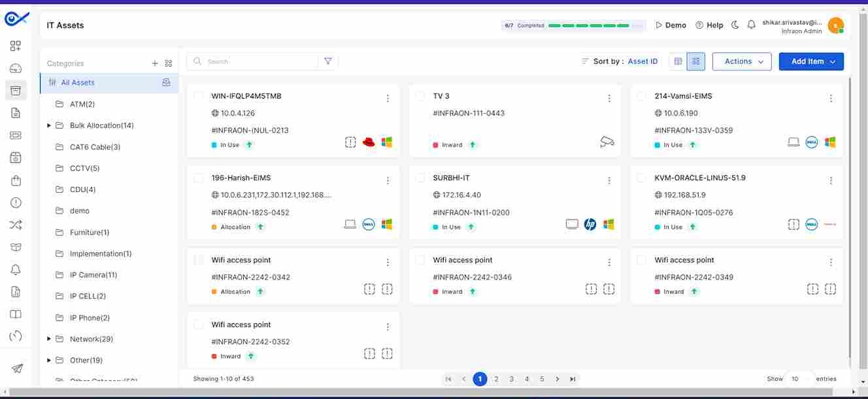Select the CCTV(5) category
868x399 pixels.
click(x=85, y=168)
